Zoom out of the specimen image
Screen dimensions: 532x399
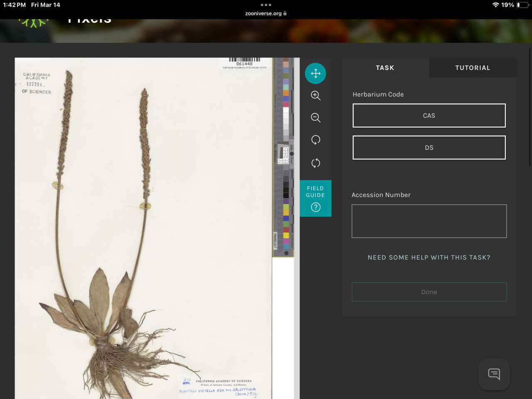(x=315, y=118)
